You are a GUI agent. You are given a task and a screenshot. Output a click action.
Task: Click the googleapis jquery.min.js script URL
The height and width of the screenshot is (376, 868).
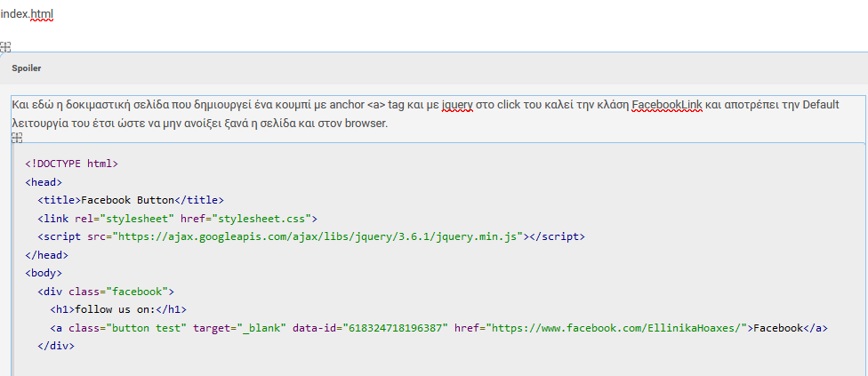click(318, 236)
